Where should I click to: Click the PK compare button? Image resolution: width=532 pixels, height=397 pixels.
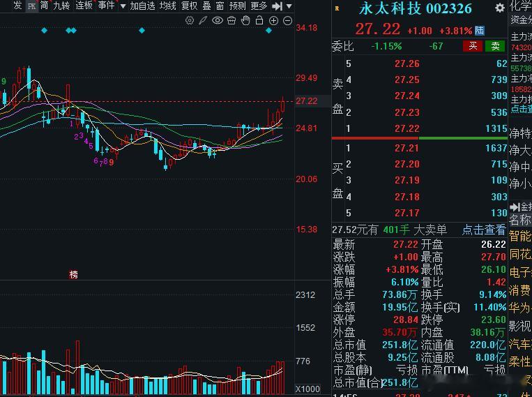click(x=31, y=6)
